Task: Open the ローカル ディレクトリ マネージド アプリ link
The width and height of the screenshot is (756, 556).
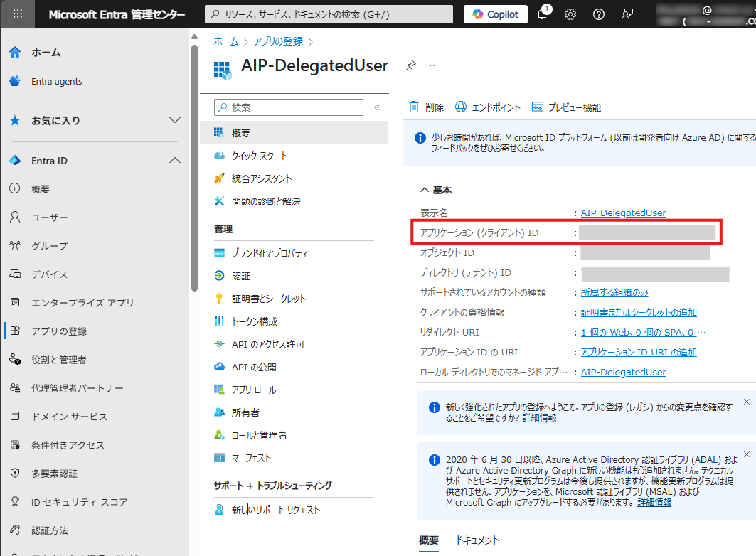Action: click(624, 372)
